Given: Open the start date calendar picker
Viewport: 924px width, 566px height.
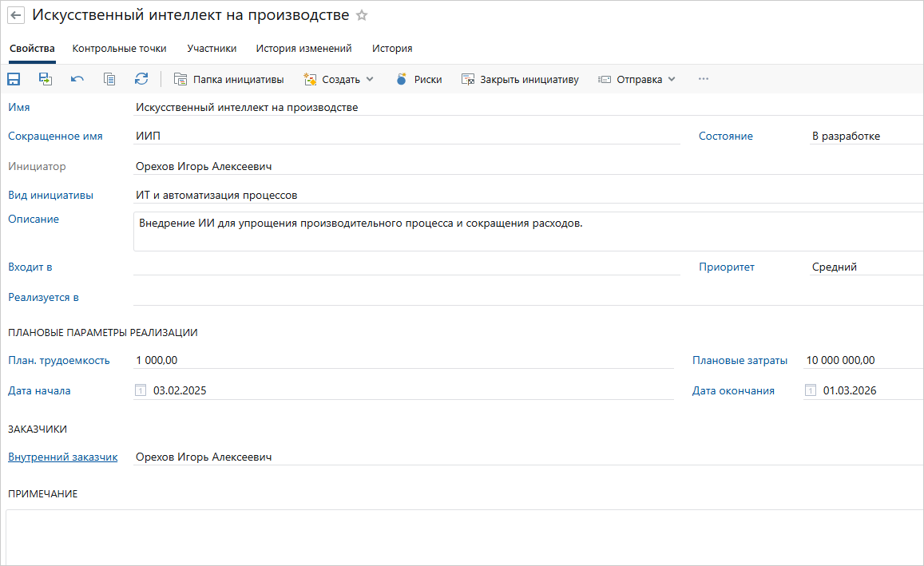Looking at the screenshot, I should (141, 390).
